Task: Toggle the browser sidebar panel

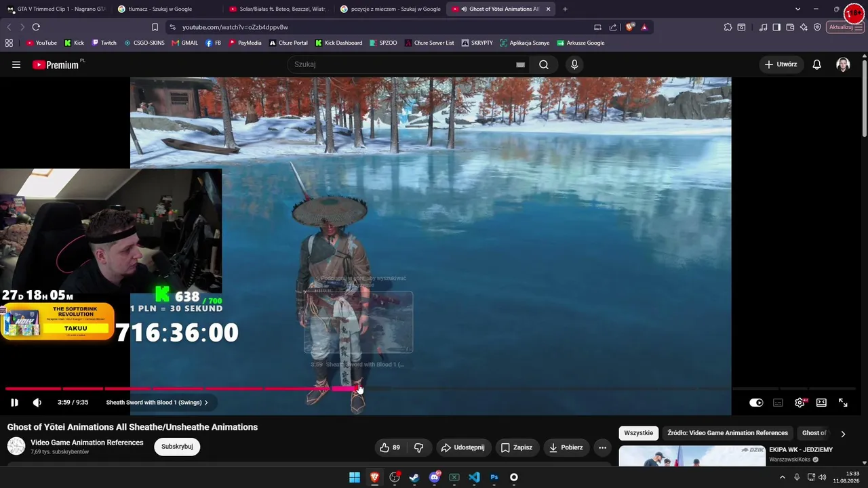Action: pyautogui.click(x=776, y=27)
